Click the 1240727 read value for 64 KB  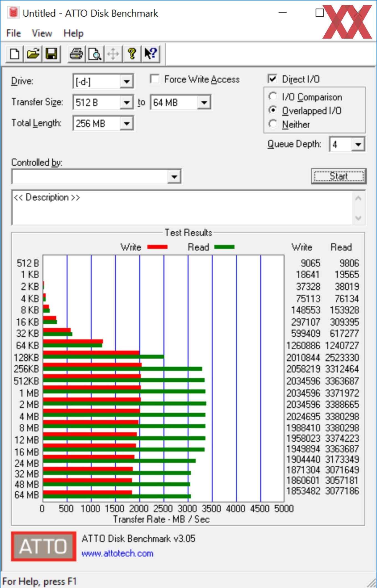coord(342,345)
